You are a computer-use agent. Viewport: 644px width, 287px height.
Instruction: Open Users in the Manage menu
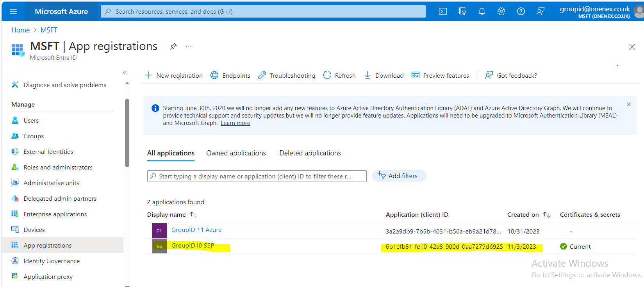tap(31, 120)
